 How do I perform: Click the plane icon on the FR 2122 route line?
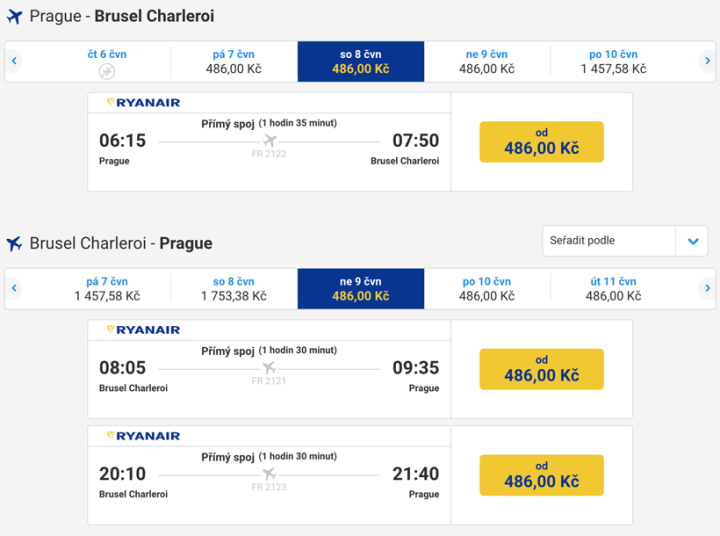point(269,141)
